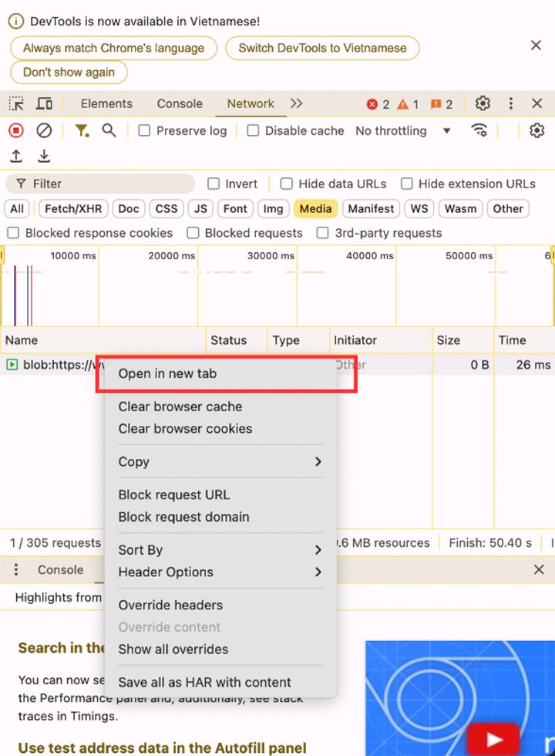555x756 pixels.
Task: Open network conditions Wi-Fi icon
Action: pos(479,130)
